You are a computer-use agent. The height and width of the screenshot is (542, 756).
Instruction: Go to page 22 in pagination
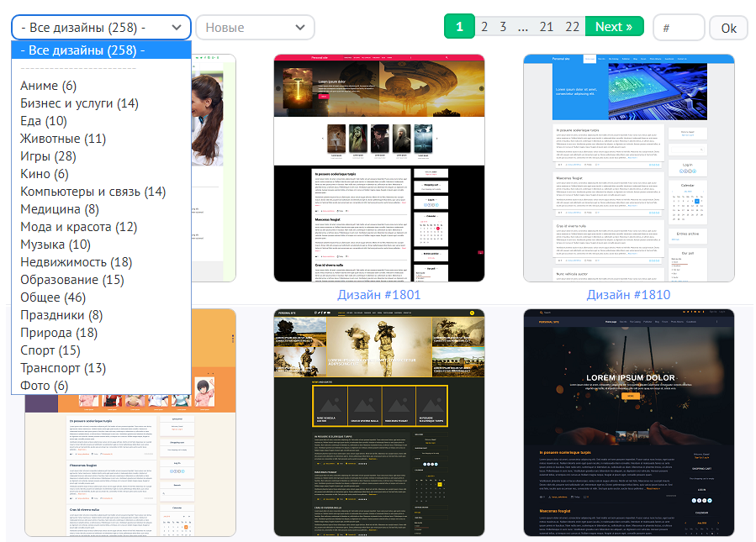coord(573,27)
